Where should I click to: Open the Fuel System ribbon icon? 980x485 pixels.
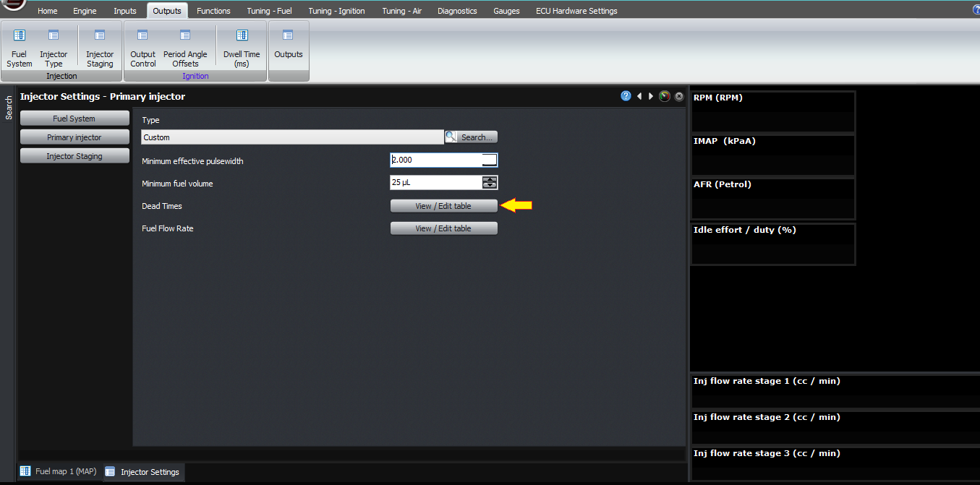[20, 48]
